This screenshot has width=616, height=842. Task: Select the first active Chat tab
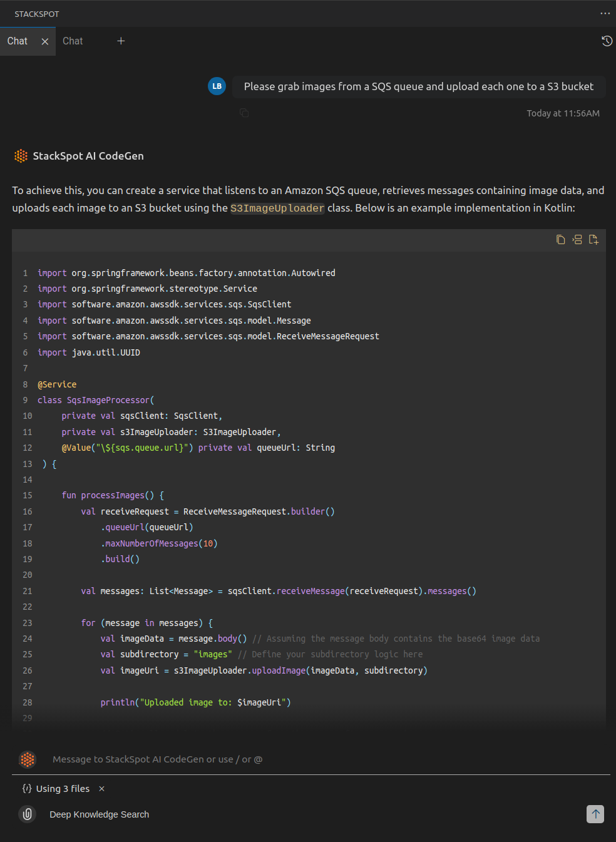click(18, 41)
